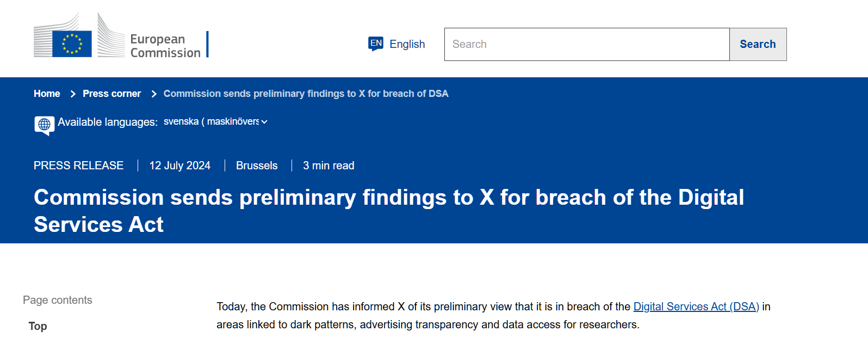Go to Home breadcrumb
The width and height of the screenshot is (868, 337).
[47, 94]
